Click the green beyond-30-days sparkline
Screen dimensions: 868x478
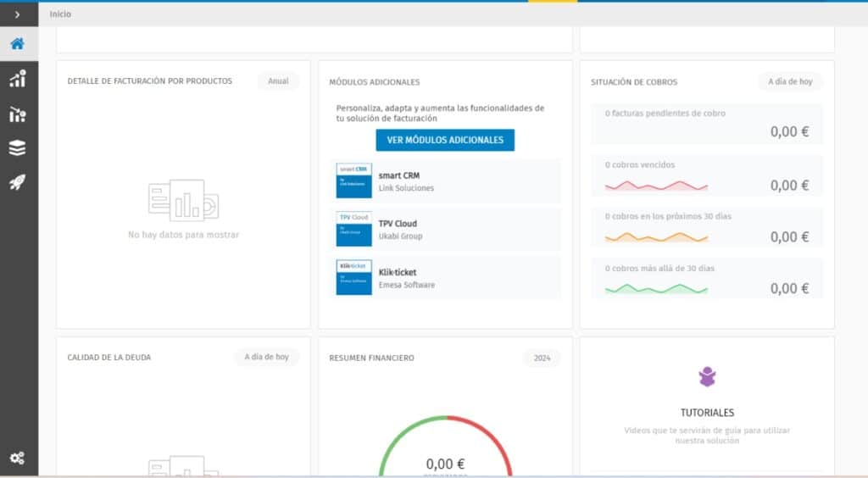657,289
